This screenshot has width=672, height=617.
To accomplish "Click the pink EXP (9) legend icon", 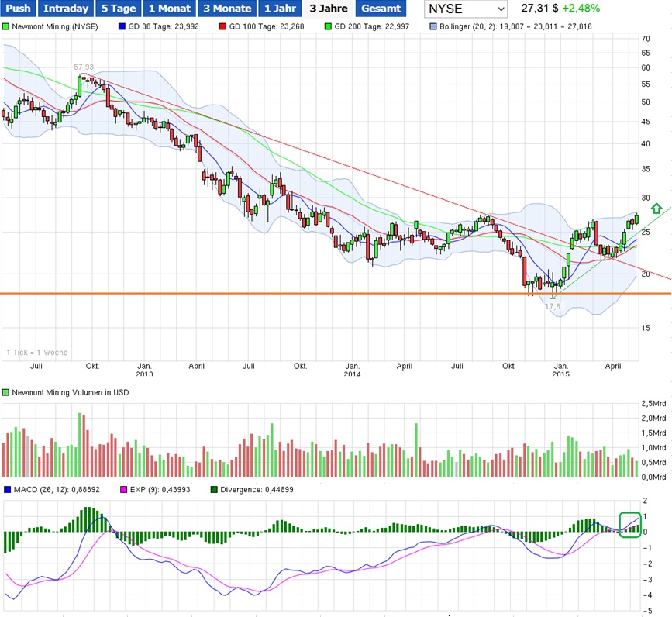I will click(x=122, y=490).
